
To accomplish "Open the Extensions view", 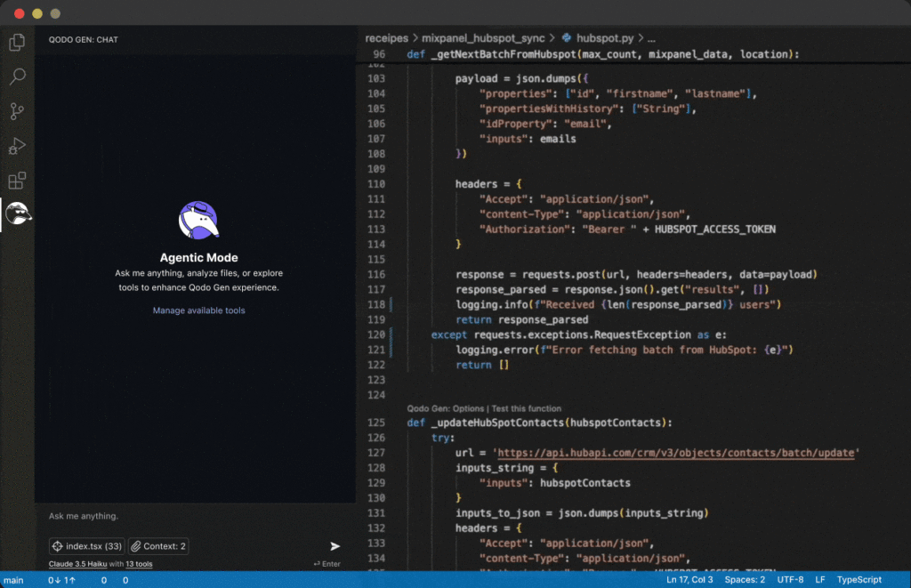I will click(x=16, y=181).
